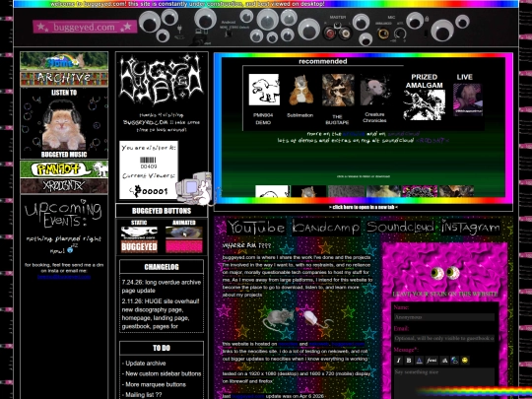The image size is (532, 399).
Task: Insert a link with the globe icon
Action: coord(454,361)
